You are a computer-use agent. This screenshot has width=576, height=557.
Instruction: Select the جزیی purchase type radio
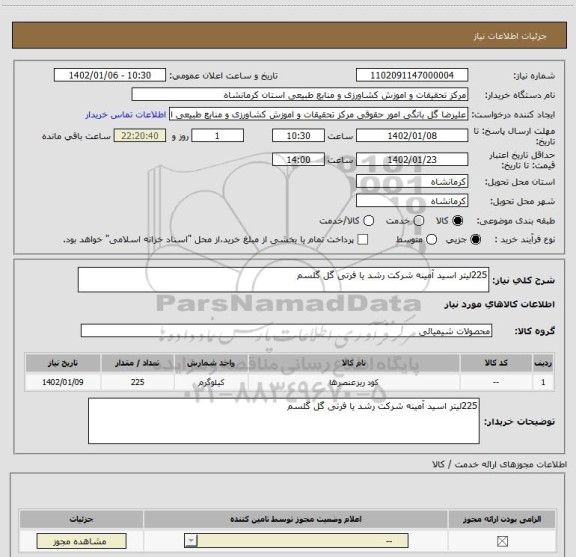tap(476, 240)
